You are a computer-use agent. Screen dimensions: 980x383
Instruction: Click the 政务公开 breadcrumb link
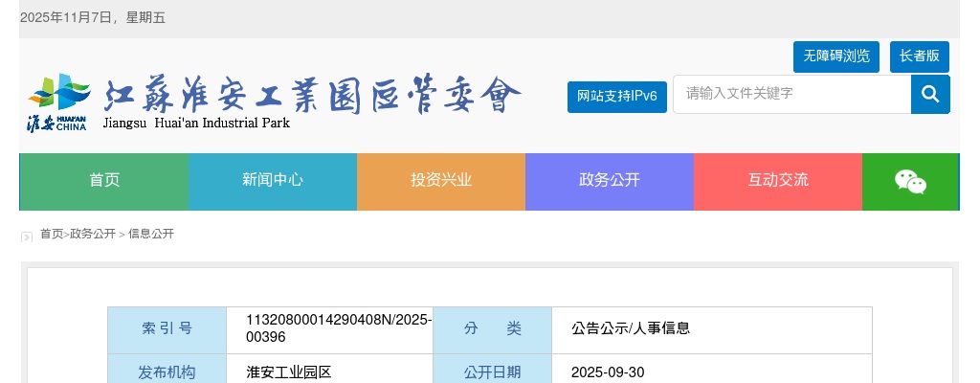[x=93, y=234]
